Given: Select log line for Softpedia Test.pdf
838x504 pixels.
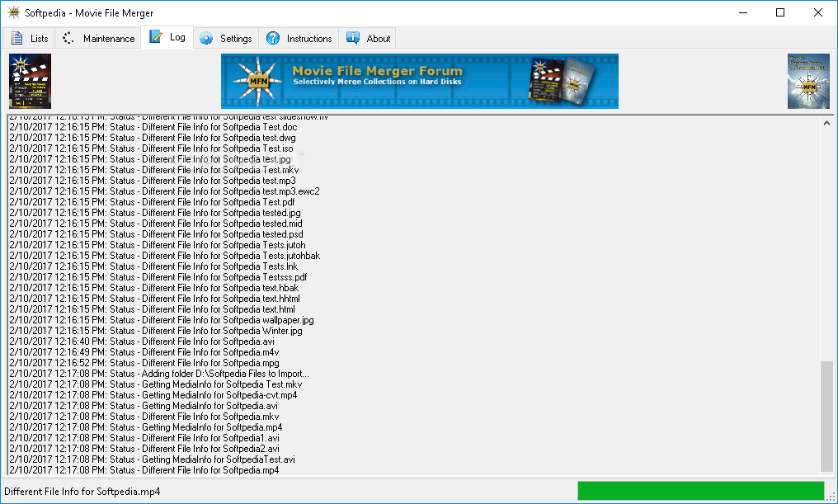Looking at the screenshot, I should click(x=152, y=202).
